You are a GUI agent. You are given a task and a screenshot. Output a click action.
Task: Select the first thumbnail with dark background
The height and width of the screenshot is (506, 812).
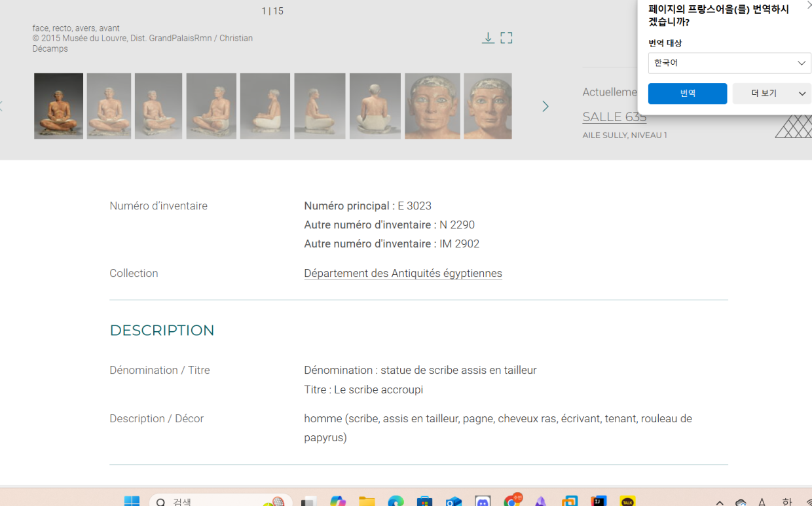point(58,106)
